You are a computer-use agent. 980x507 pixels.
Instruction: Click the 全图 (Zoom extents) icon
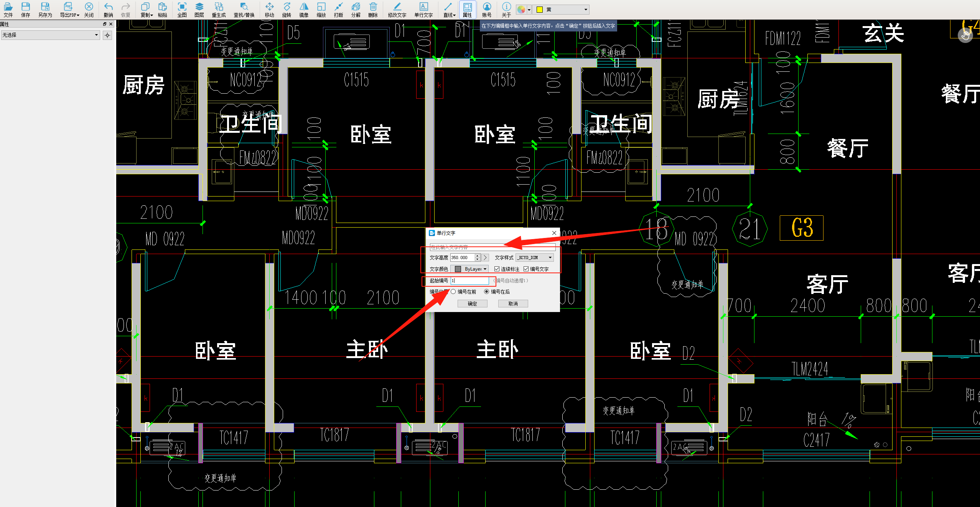[x=182, y=10]
